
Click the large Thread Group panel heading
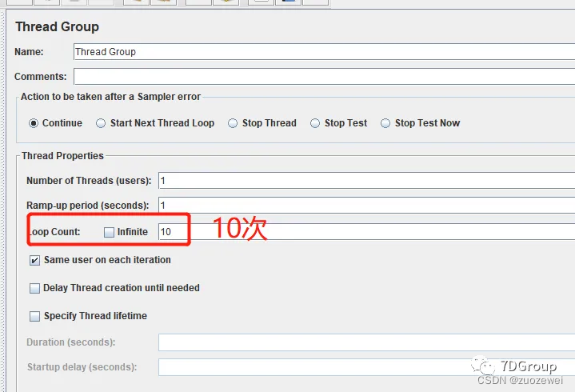pos(58,26)
